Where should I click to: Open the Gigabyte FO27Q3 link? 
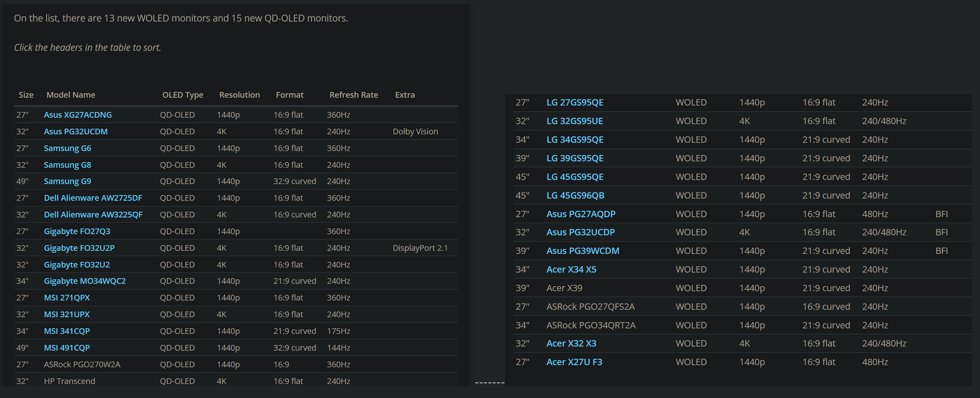pyautogui.click(x=77, y=231)
